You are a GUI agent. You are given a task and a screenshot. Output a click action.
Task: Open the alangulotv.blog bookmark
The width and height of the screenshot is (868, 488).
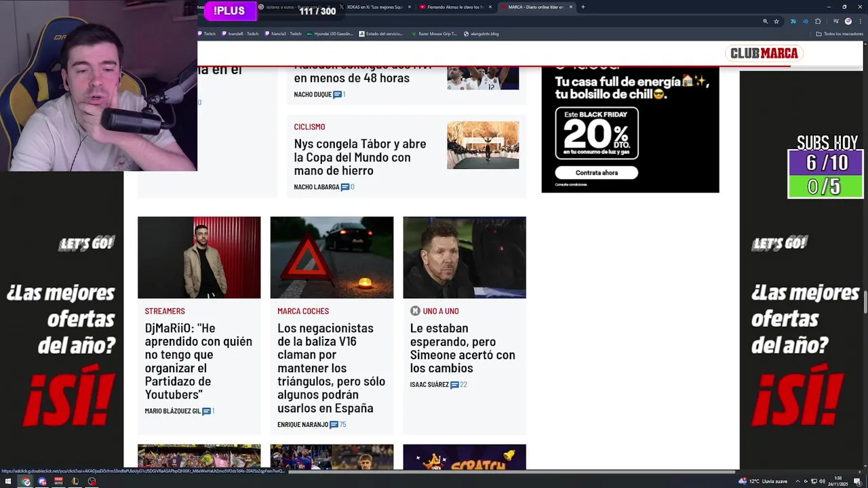[x=481, y=33]
